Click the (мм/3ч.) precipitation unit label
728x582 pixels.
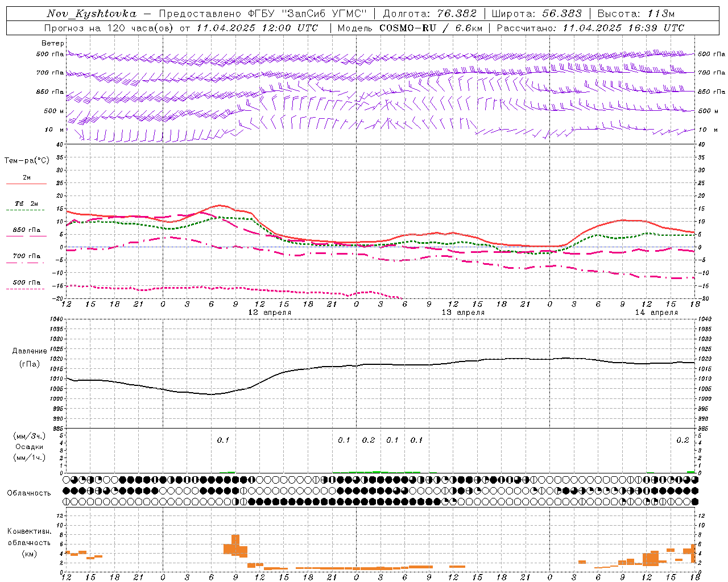click(30, 436)
